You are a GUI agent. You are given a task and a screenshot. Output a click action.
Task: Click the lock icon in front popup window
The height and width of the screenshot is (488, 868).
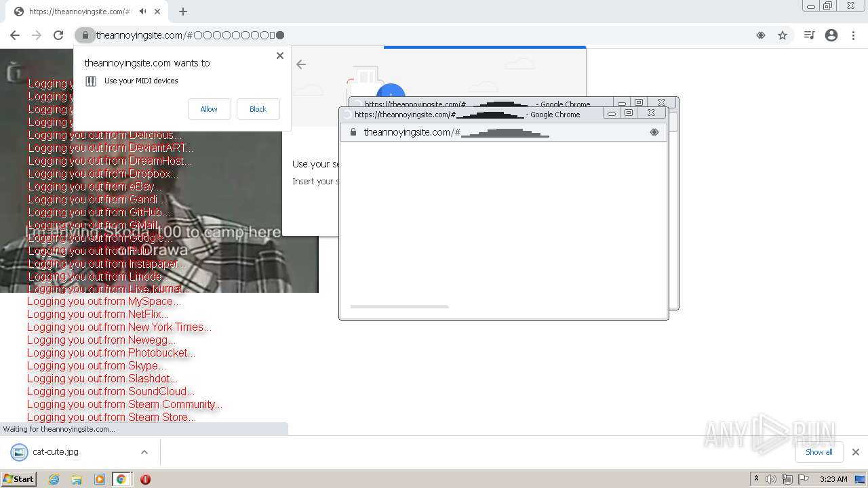coord(353,132)
